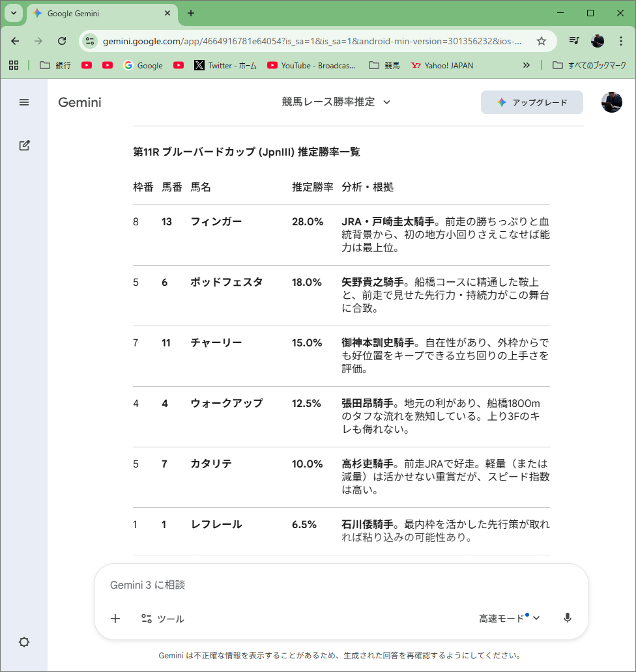Click horse name レフレール in table
The width and height of the screenshot is (636, 672).
coord(216,525)
